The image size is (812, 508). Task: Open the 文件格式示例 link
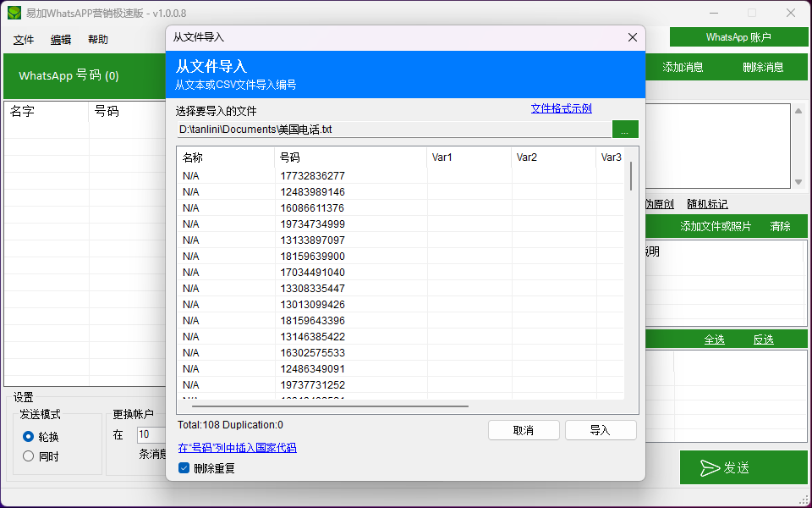(562, 108)
